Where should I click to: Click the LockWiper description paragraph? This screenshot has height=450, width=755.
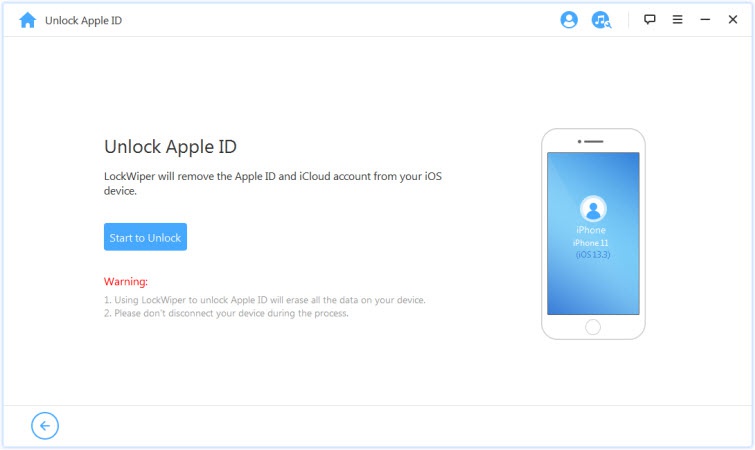pyautogui.click(x=273, y=183)
